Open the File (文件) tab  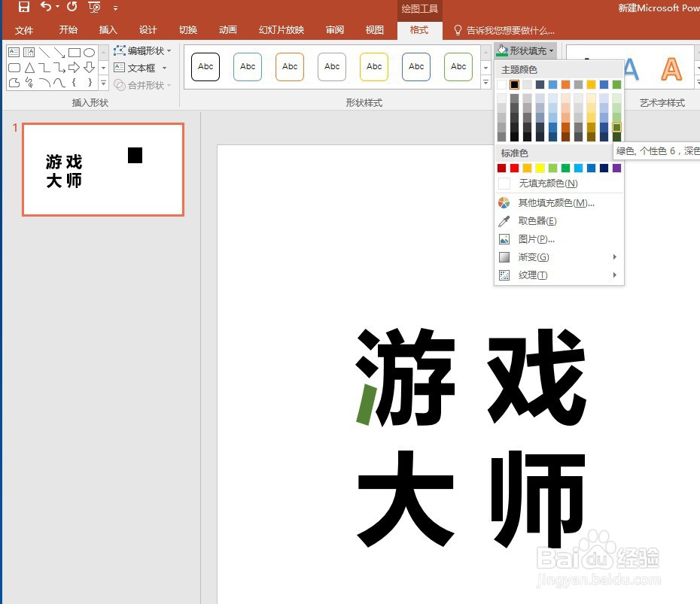tap(23, 30)
